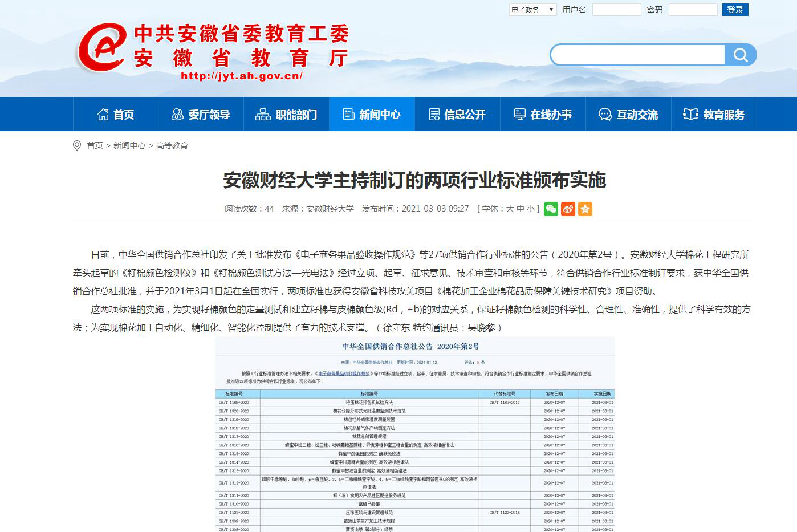Click the orange star favorites icon
This screenshot has height=532, width=797.
point(585,209)
